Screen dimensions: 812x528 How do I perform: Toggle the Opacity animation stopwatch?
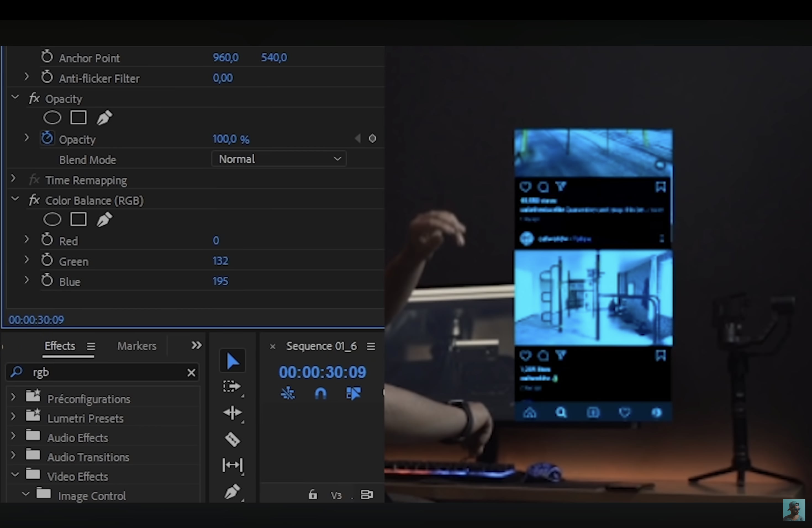(47, 138)
